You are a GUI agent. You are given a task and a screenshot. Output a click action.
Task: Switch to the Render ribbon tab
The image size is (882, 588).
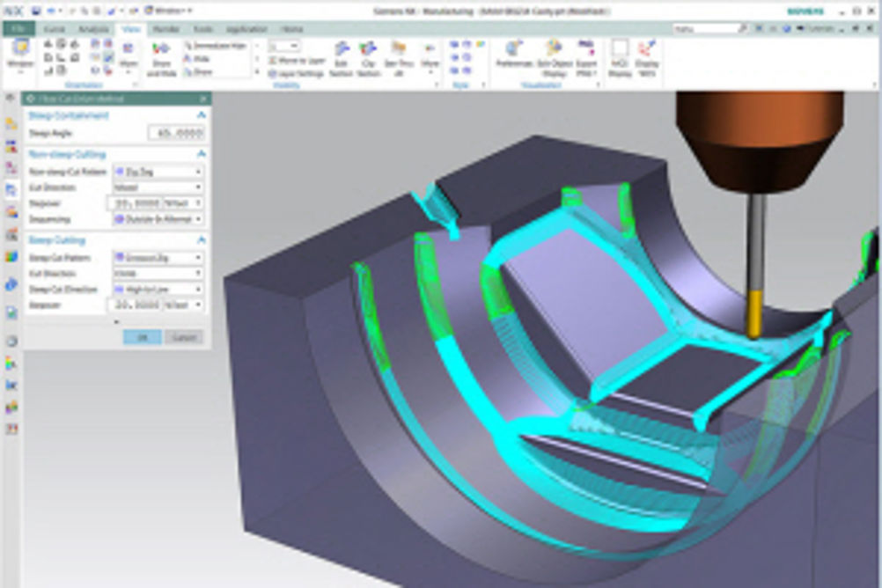point(166,29)
